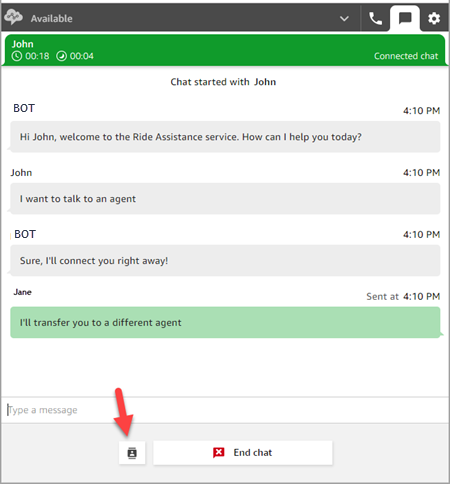Click the bot welcome message bubble
Screen dimensions: 450x484
point(225,137)
